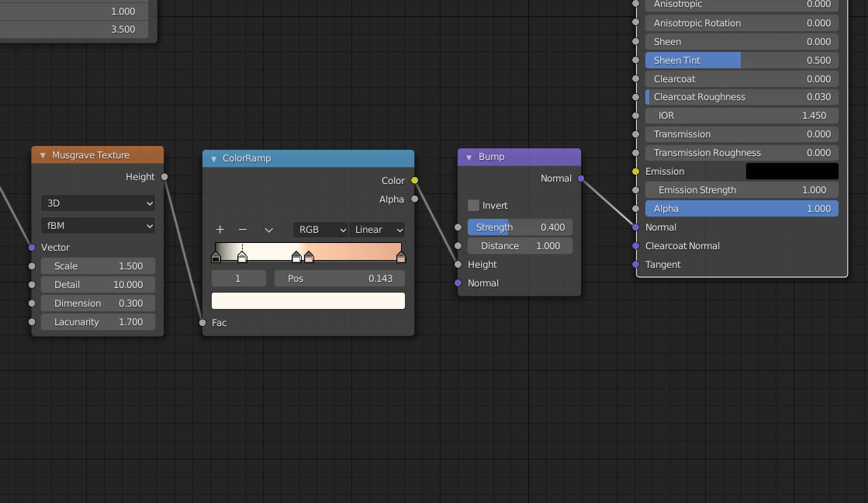Collapse the Bump node header
This screenshot has width=868, height=503.
(x=467, y=157)
